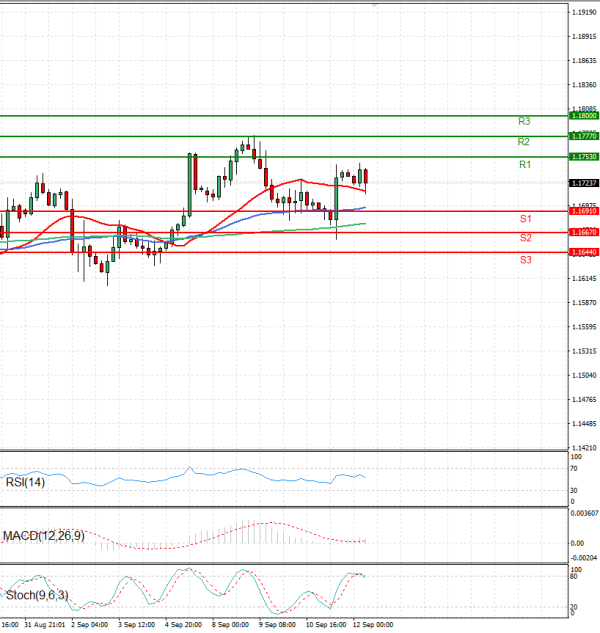Click the R3 resistance label

pyautogui.click(x=524, y=121)
